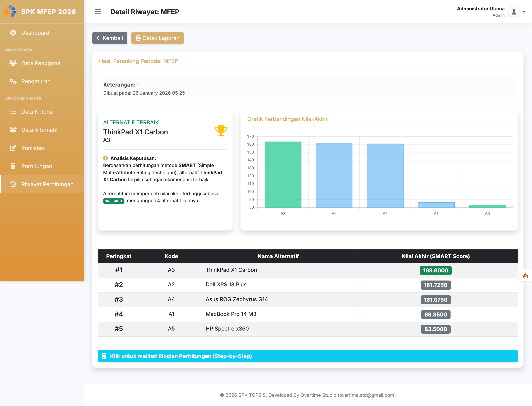Click the Dashboard palette icon
Screen dimensions: 532x406
[13, 33]
